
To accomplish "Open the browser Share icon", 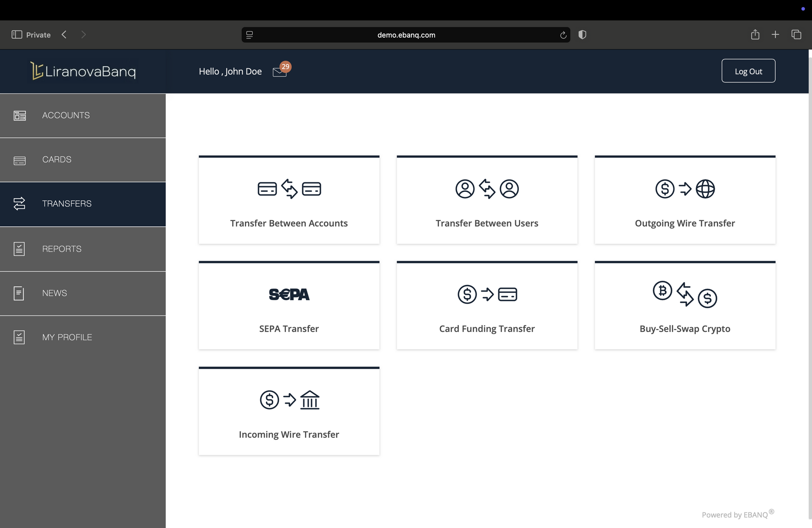I will 755,35.
